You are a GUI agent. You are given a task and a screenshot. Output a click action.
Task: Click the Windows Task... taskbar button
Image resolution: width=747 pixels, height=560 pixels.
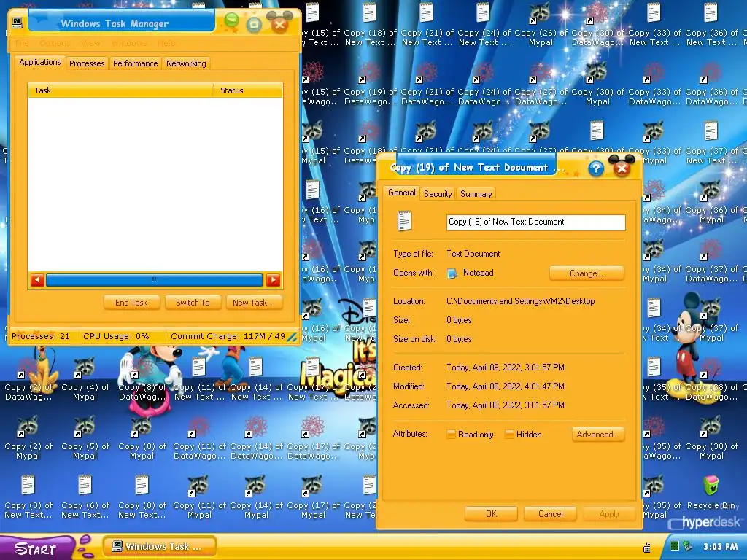159,547
